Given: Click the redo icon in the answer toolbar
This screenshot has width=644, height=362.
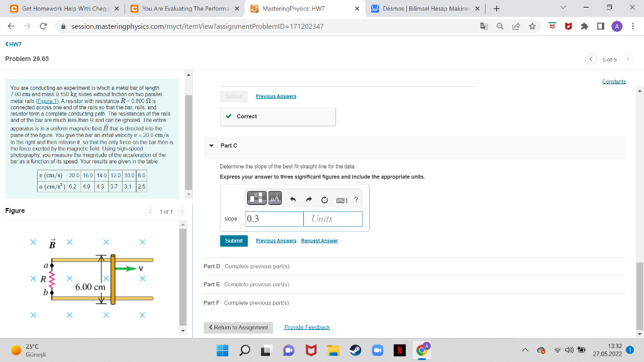Looking at the screenshot, I should (x=308, y=199).
